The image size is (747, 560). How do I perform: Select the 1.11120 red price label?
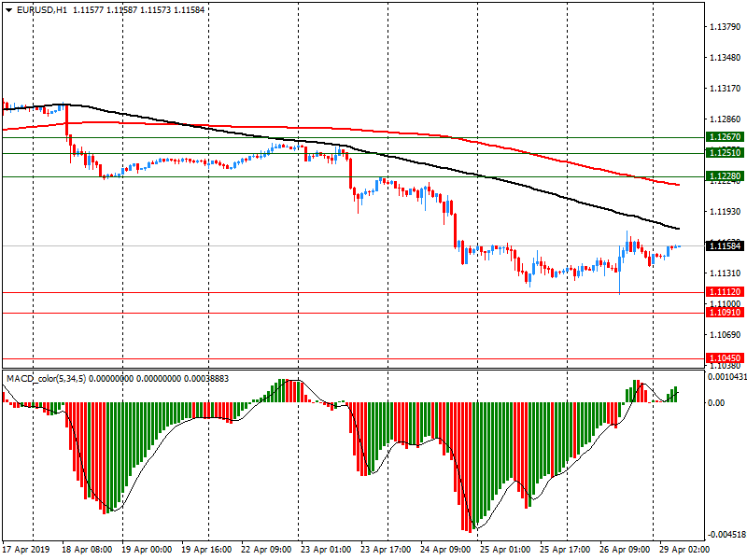[x=725, y=292]
